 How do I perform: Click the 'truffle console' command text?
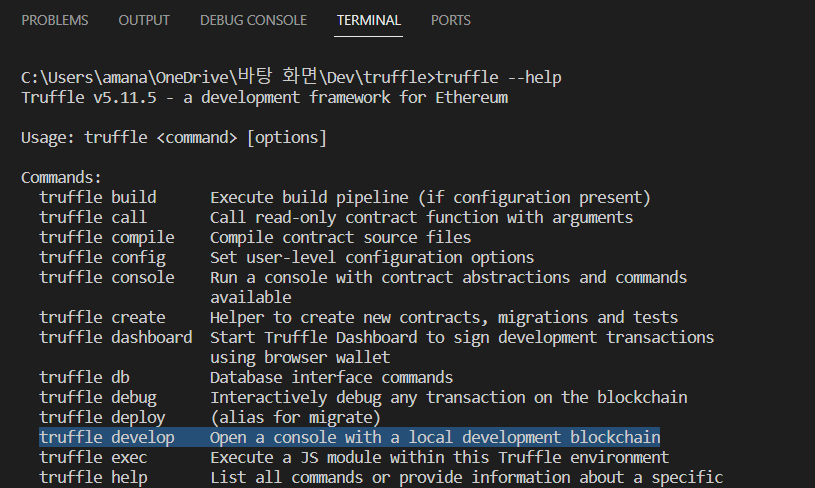[107, 278]
